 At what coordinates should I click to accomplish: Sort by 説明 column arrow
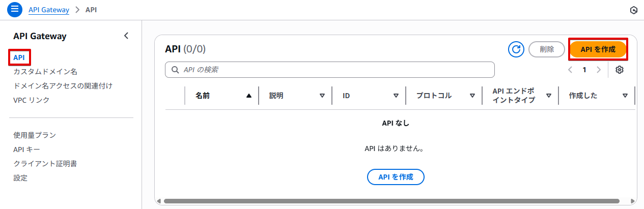click(x=322, y=96)
